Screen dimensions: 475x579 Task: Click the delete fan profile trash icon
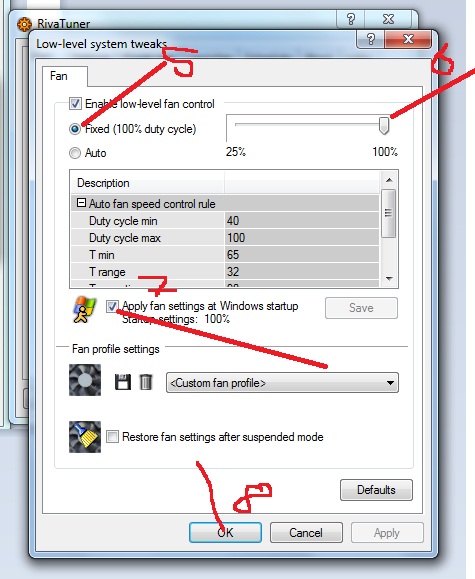[146, 382]
